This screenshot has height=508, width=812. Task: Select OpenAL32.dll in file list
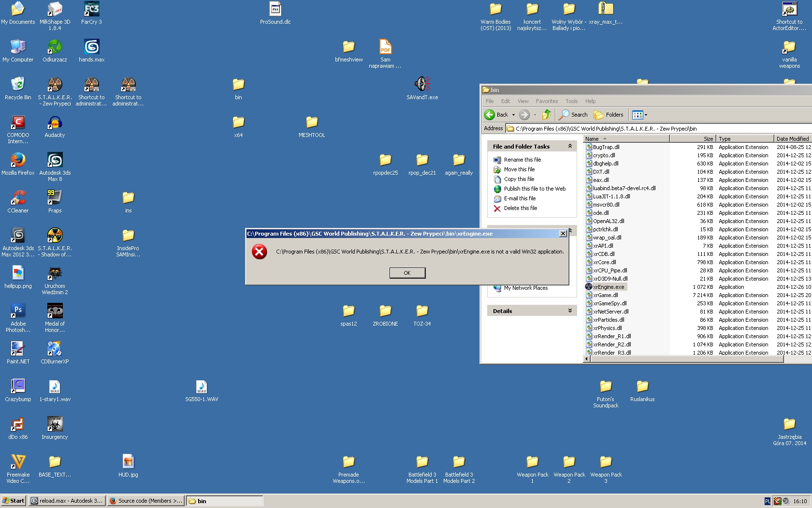[x=609, y=221]
